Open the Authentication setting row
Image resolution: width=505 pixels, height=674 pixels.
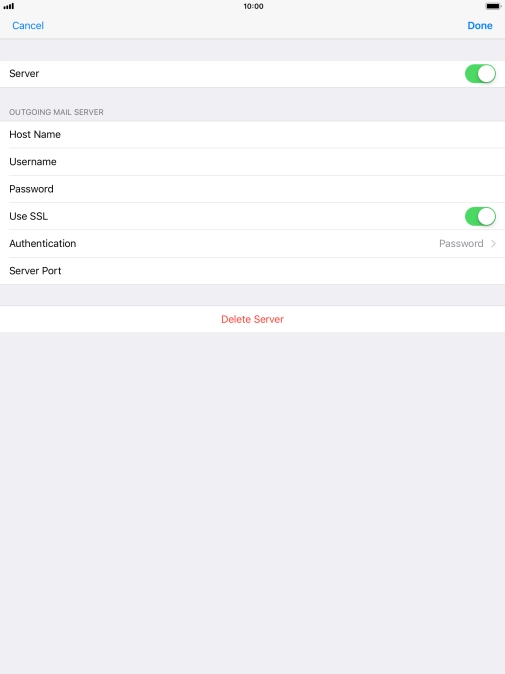pos(252,244)
